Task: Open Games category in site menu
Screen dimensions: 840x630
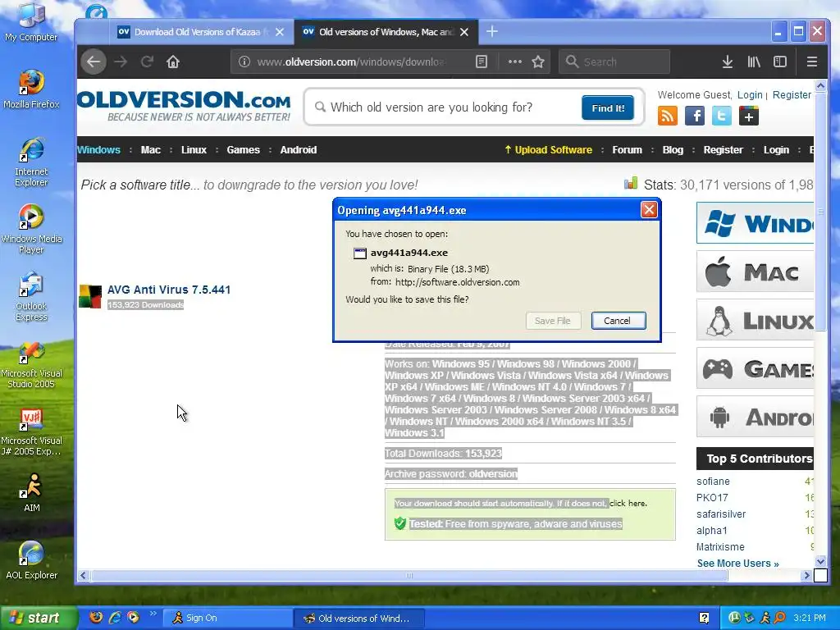Action: 243,150
